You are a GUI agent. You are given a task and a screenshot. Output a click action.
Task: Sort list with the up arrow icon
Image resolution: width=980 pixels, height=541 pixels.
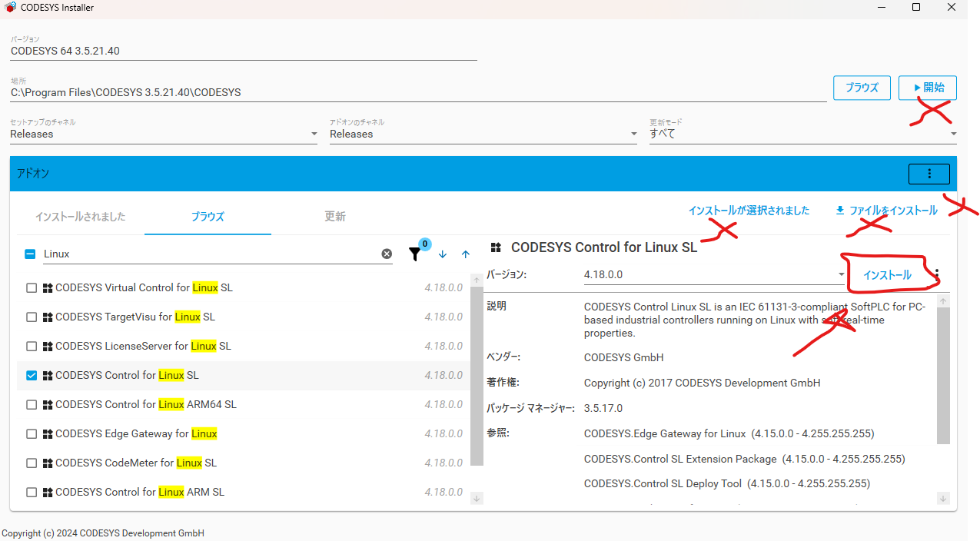click(466, 254)
